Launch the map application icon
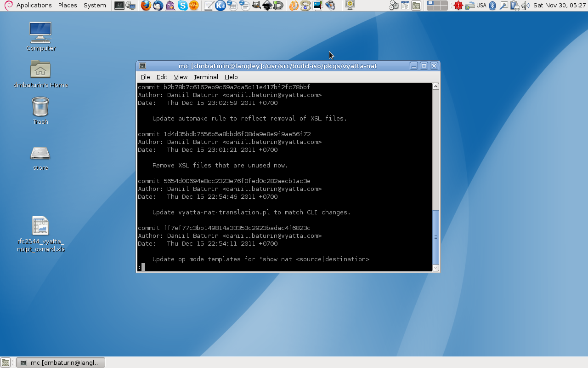Viewport: 588px width, 368px height. click(x=405, y=6)
